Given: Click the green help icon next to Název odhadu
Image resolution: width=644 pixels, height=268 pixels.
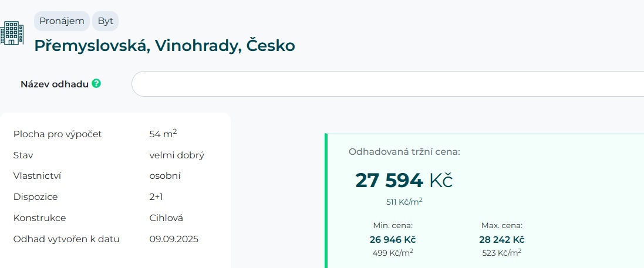Looking at the screenshot, I should pos(96,84).
